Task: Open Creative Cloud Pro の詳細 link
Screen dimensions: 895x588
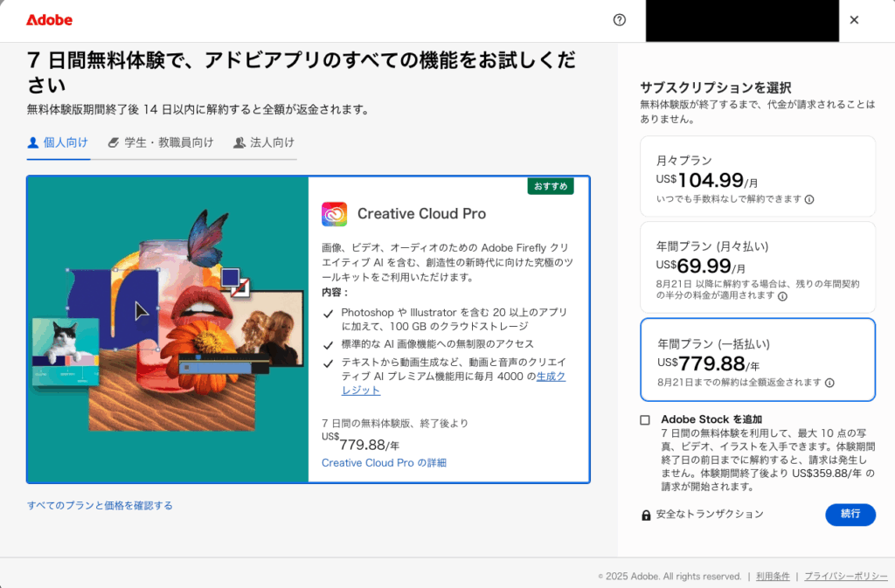Action: (x=385, y=462)
